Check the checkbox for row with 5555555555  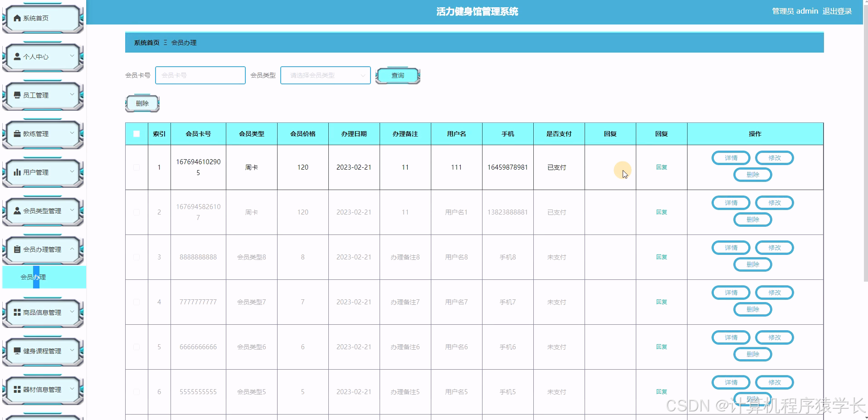(137, 392)
